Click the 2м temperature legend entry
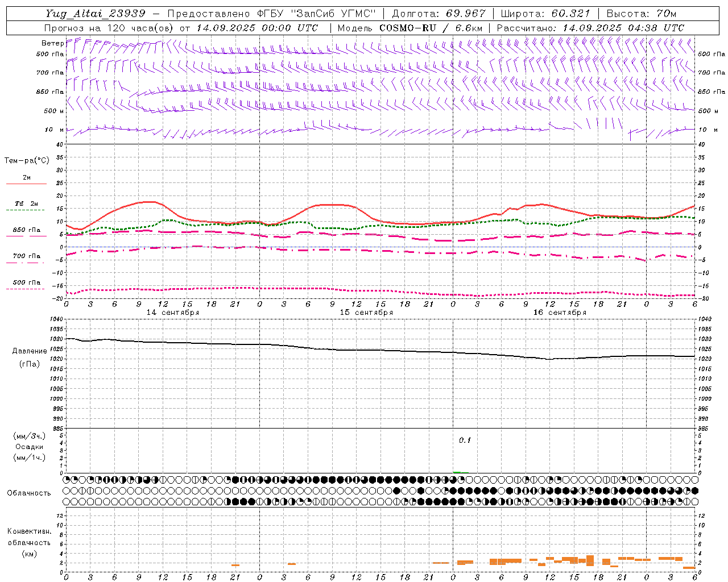Viewport: 728px width, 582px height. [x=27, y=177]
